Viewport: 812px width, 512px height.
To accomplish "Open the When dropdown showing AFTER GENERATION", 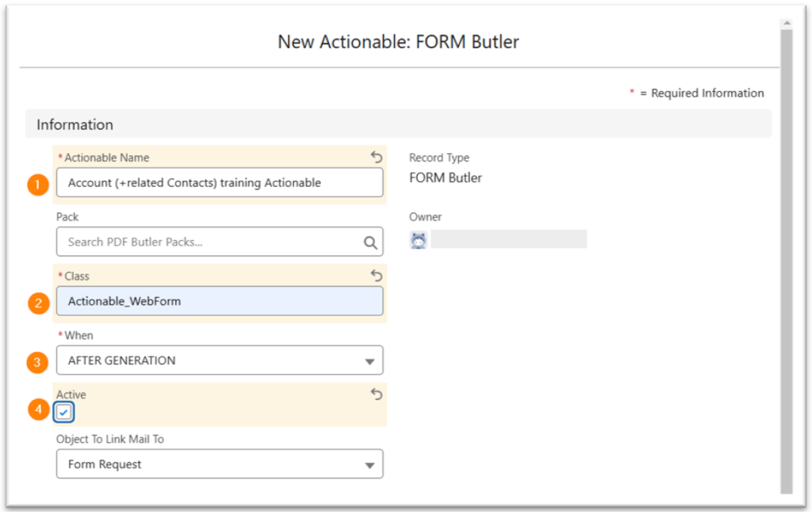I will [220, 361].
